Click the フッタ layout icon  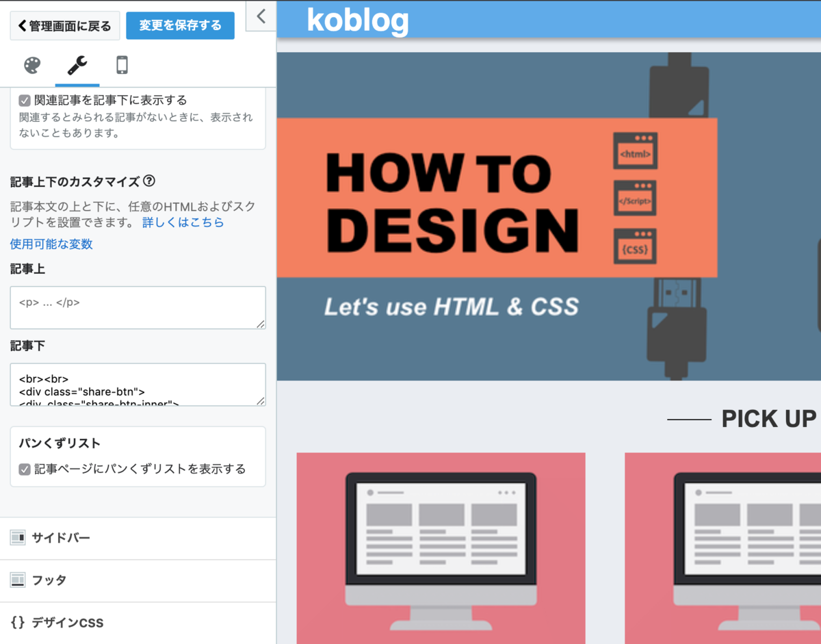(x=18, y=580)
